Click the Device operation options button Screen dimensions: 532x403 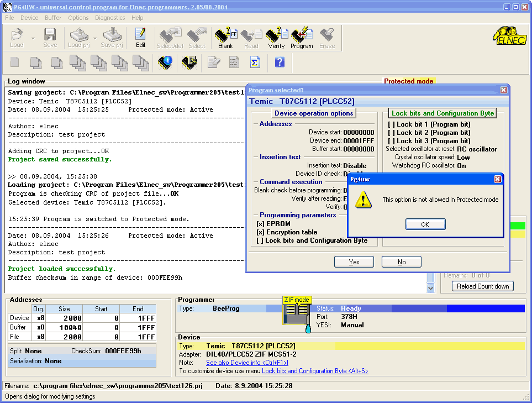tap(314, 113)
